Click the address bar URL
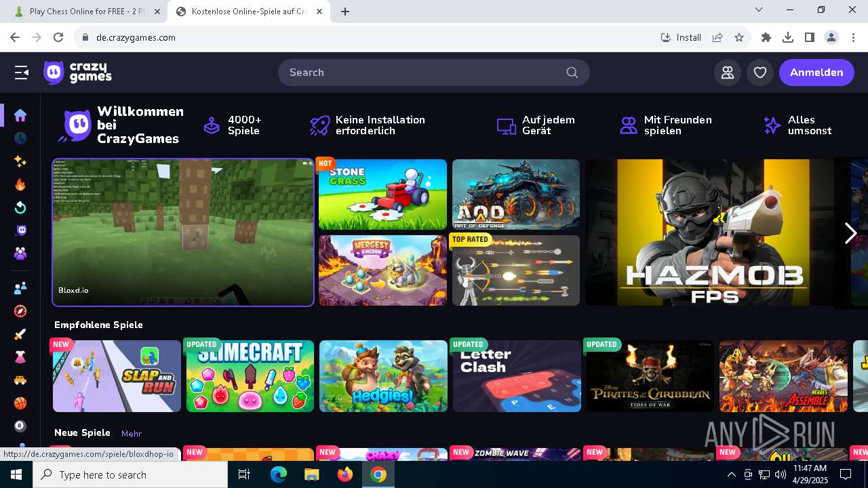This screenshot has height=488, width=868. 136,37
